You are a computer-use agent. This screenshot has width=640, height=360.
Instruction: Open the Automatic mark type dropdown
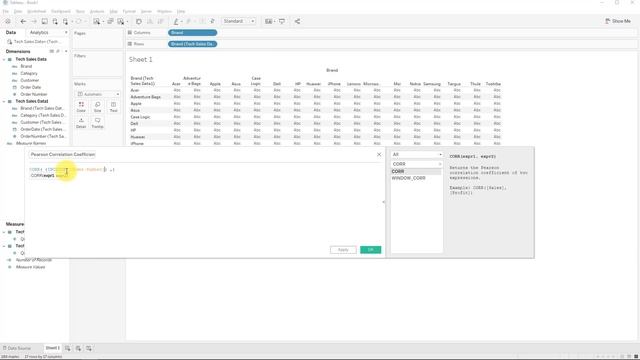click(98, 94)
